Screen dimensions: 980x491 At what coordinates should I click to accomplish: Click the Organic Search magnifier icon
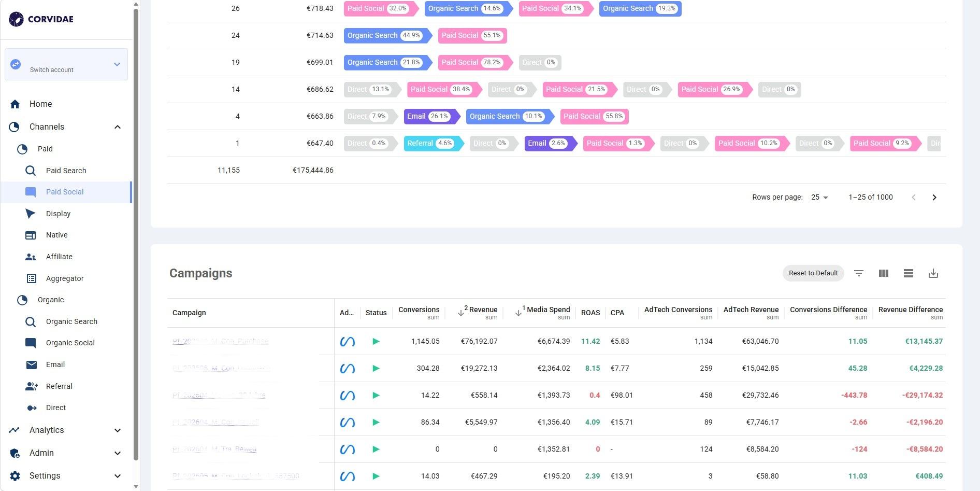pos(31,321)
